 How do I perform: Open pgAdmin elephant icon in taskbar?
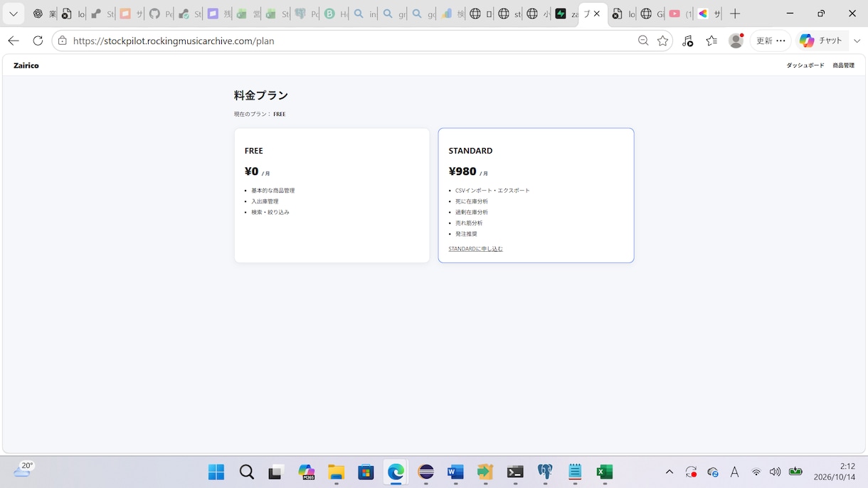(x=545, y=472)
